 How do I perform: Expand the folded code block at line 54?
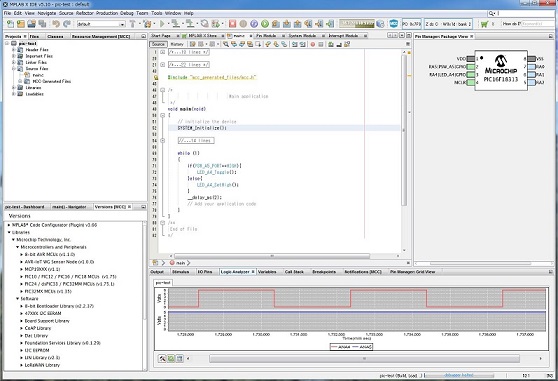(163, 141)
